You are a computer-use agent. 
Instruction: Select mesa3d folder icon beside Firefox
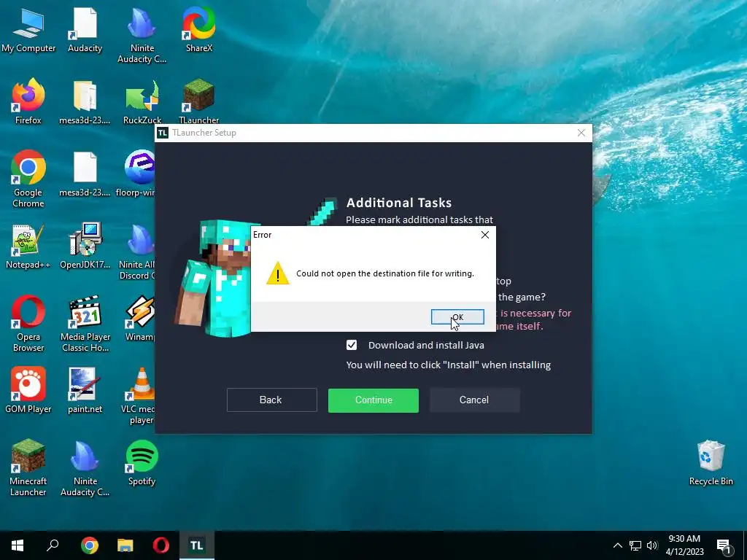click(x=85, y=102)
